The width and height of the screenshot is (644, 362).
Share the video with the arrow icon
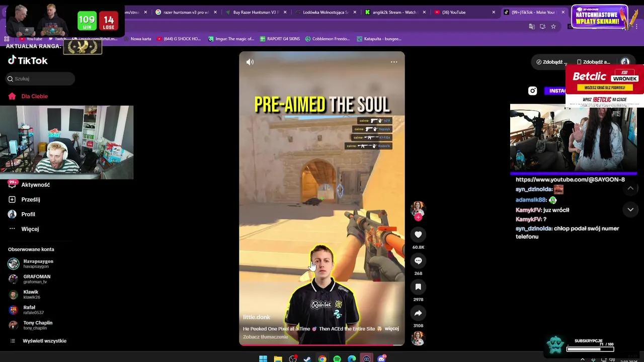tap(418, 313)
